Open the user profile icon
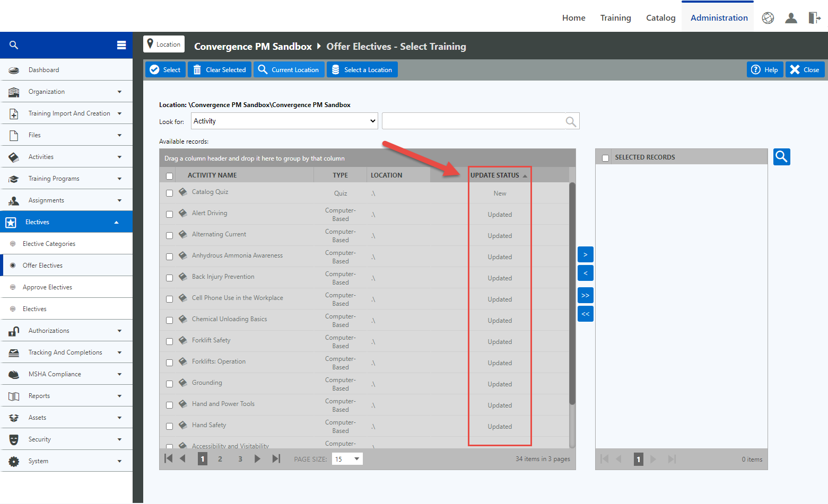Image resolution: width=828 pixels, height=504 pixels. 791,18
